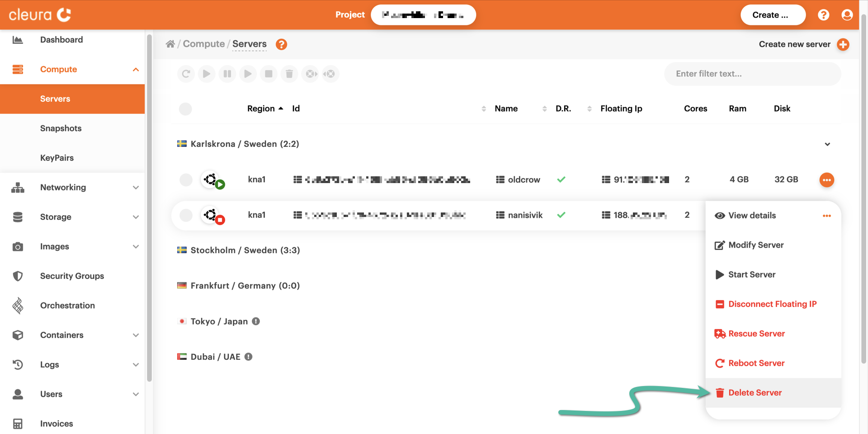
Task: Click the reboot icon in the server toolbar
Action: point(186,74)
